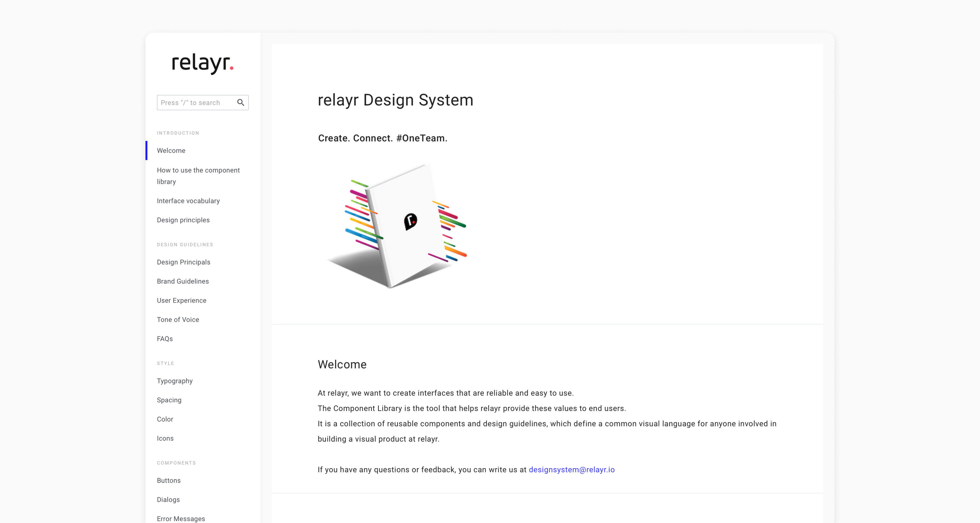Click the "Create. Connect. #OneTeam." tagline

click(x=382, y=138)
